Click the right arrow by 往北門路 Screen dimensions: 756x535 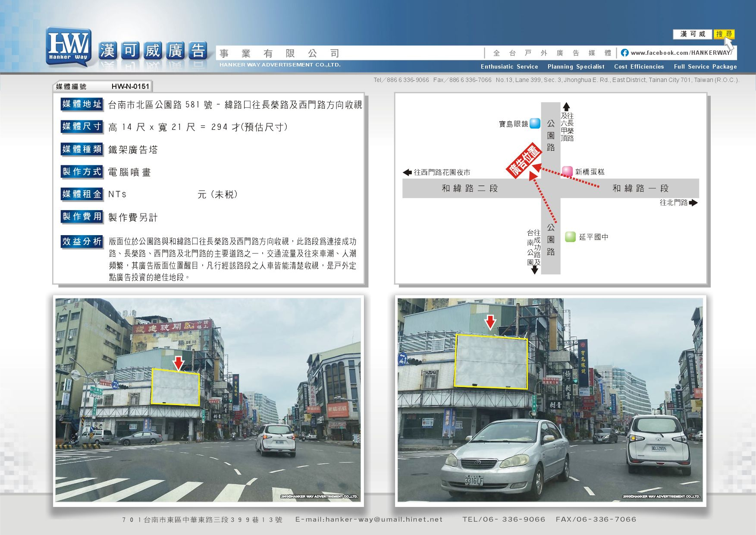(x=693, y=202)
